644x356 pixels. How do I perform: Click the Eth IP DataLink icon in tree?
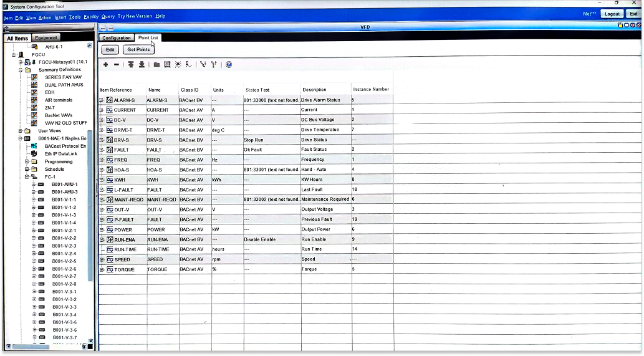point(34,154)
